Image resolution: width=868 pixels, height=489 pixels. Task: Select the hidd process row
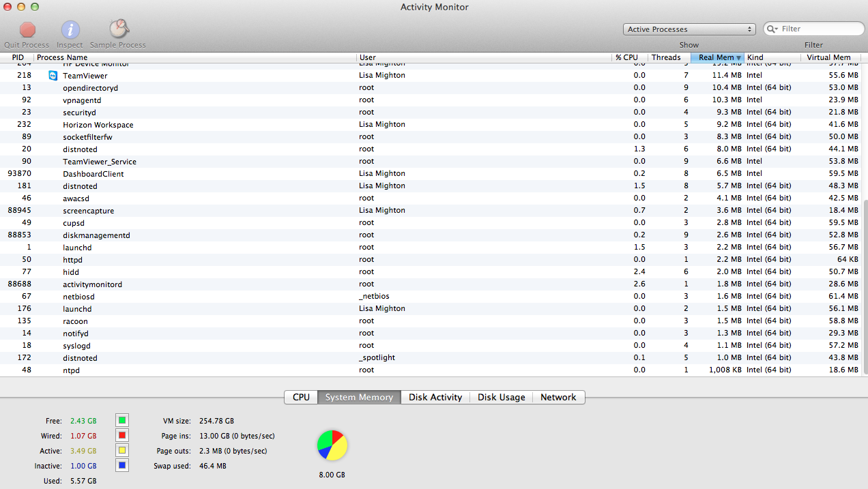tap(431, 272)
